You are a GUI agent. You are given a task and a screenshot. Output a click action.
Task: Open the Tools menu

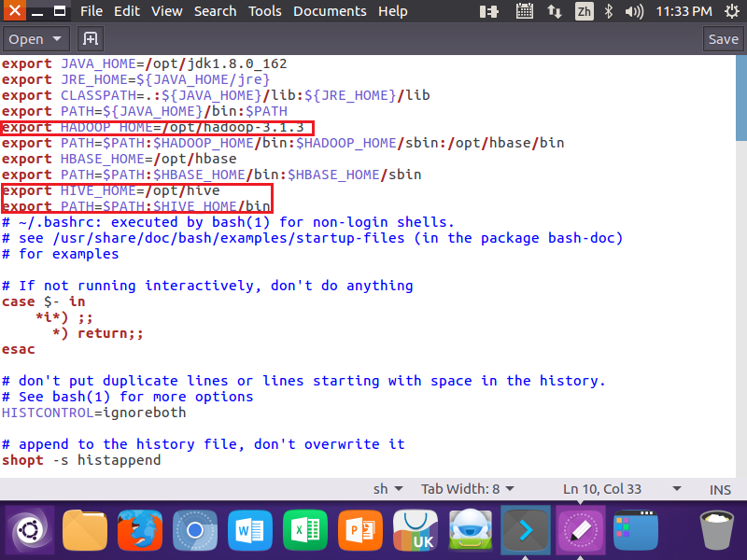(x=264, y=10)
